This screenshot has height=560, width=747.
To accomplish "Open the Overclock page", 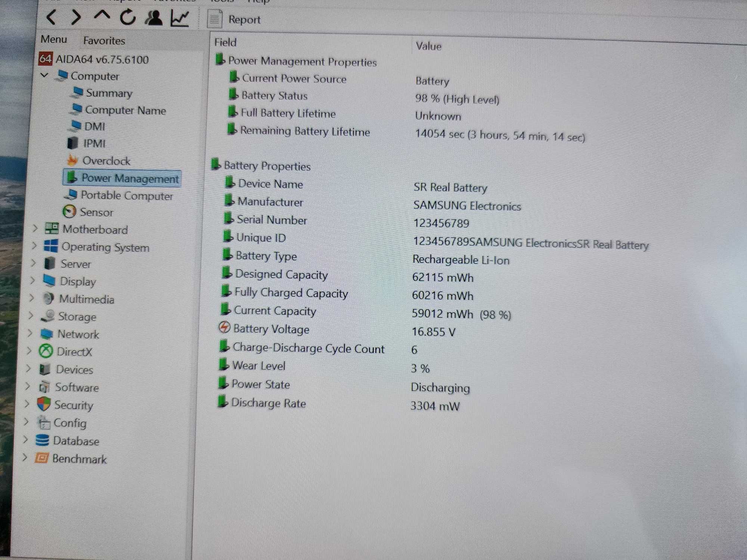I will tap(99, 161).
